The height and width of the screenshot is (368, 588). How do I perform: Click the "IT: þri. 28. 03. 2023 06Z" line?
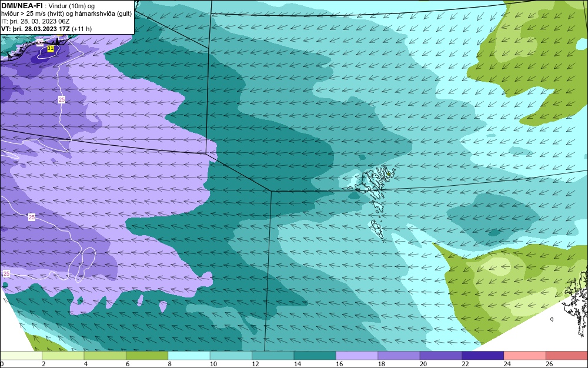click(x=35, y=21)
